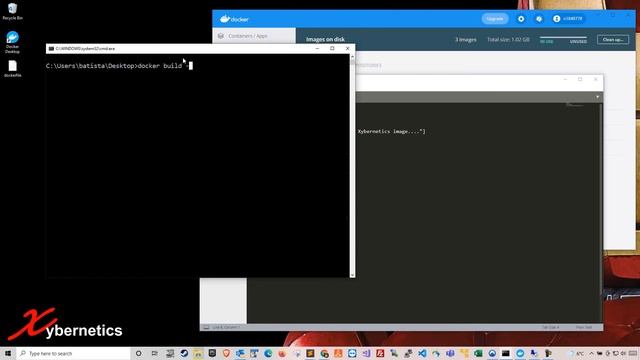The height and width of the screenshot is (360, 640).
Task: Select the dockerfile desktop file icon
Action: point(12,69)
